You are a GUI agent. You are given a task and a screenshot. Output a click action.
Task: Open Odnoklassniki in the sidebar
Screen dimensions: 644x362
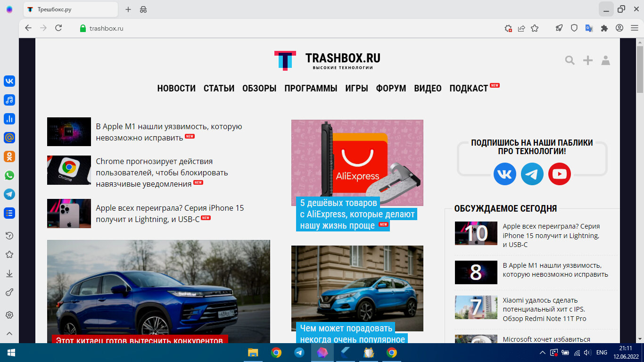click(x=9, y=156)
